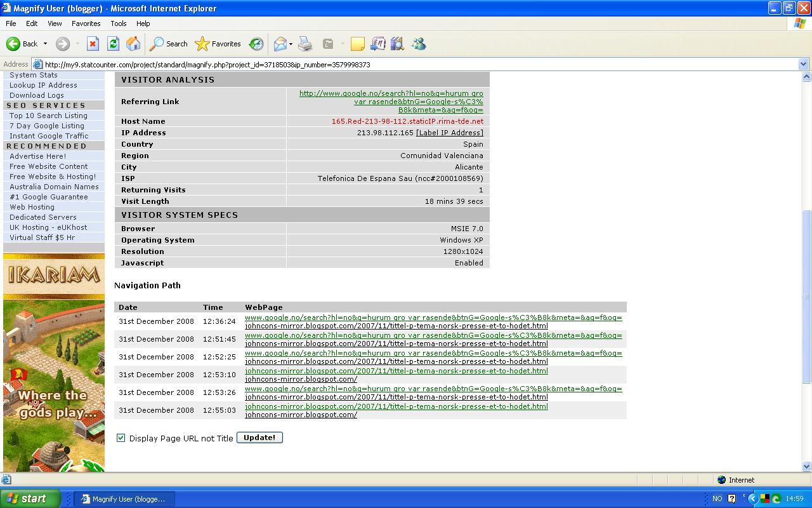Open the Favorites pane via the star button
The image size is (812, 508).
[x=218, y=44]
